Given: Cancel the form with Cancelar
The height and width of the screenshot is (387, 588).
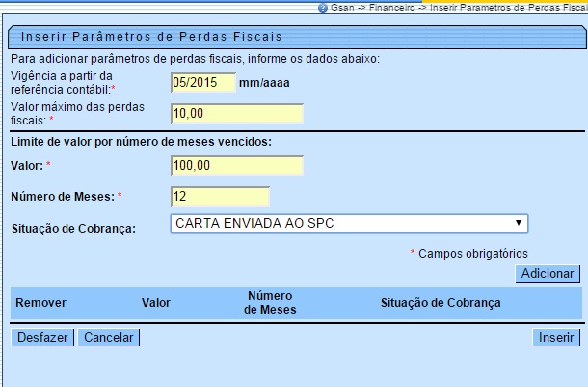Looking at the screenshot, I should (x=109, y=338).
